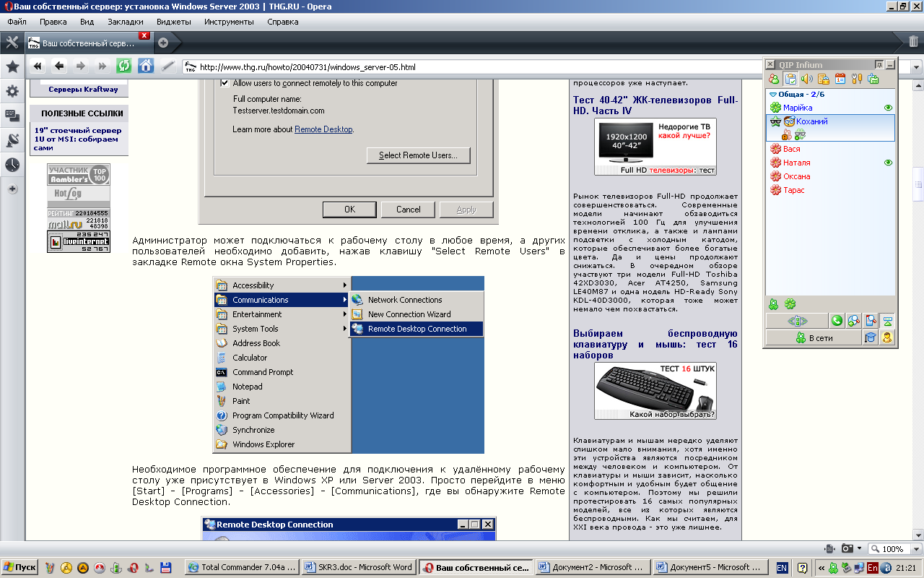Image resolution: width=924 pixels, height=578 pixels.
Task: Click the Серверы Kraftway link
Action: click(x=83, y=90)
